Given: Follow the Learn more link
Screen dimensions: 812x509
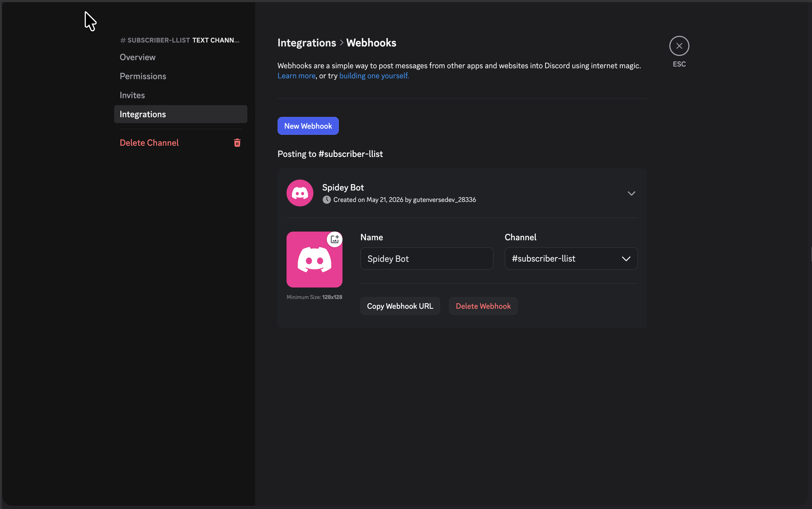Looking at the screenshot, I should point(296,76).
